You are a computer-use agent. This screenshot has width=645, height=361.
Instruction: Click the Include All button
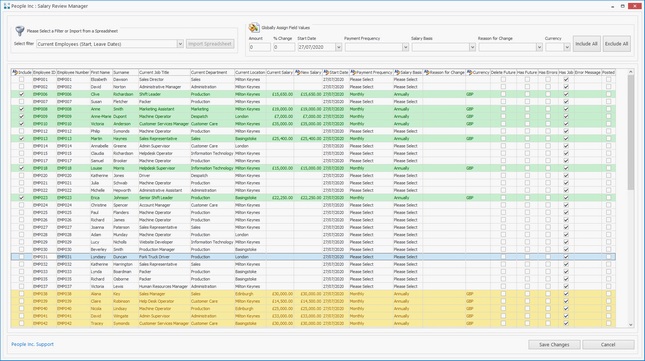pyautogui.click(x=587, y=44)
